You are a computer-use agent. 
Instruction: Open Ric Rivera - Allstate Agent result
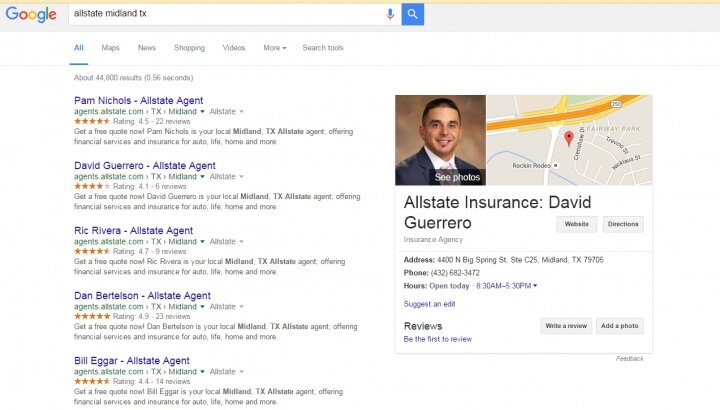pyautogui.click(x=134, y=231)
